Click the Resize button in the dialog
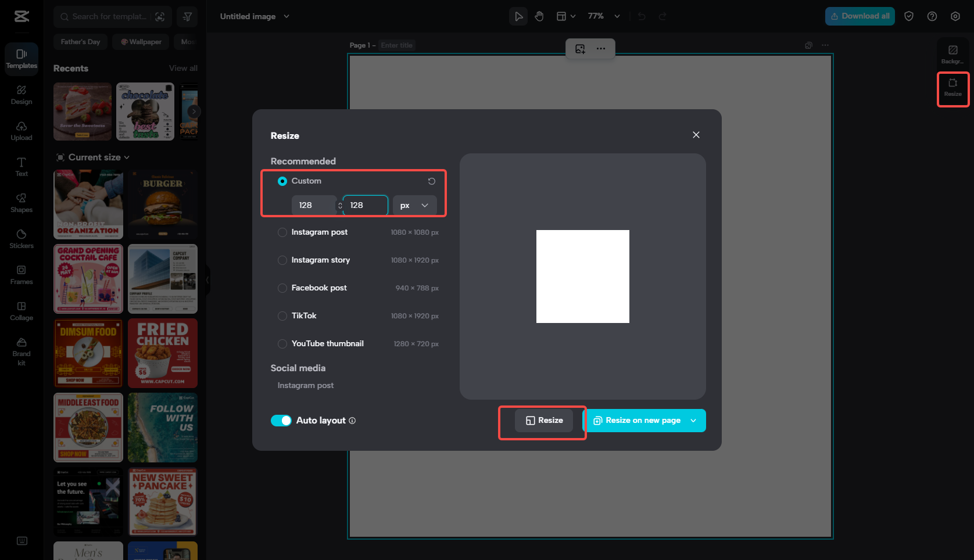Screen dimensions: 974x560 543,420
